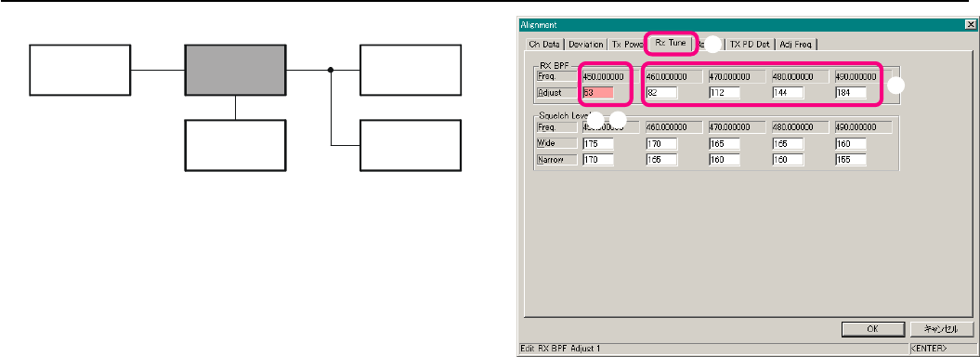Switch to the Ch Data tab
This screenshot has height=357, width=980.
coord(544,45)
